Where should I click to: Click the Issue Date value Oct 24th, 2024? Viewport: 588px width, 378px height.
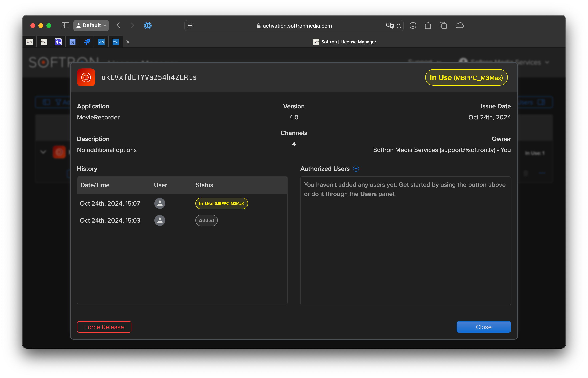point(489,117)
